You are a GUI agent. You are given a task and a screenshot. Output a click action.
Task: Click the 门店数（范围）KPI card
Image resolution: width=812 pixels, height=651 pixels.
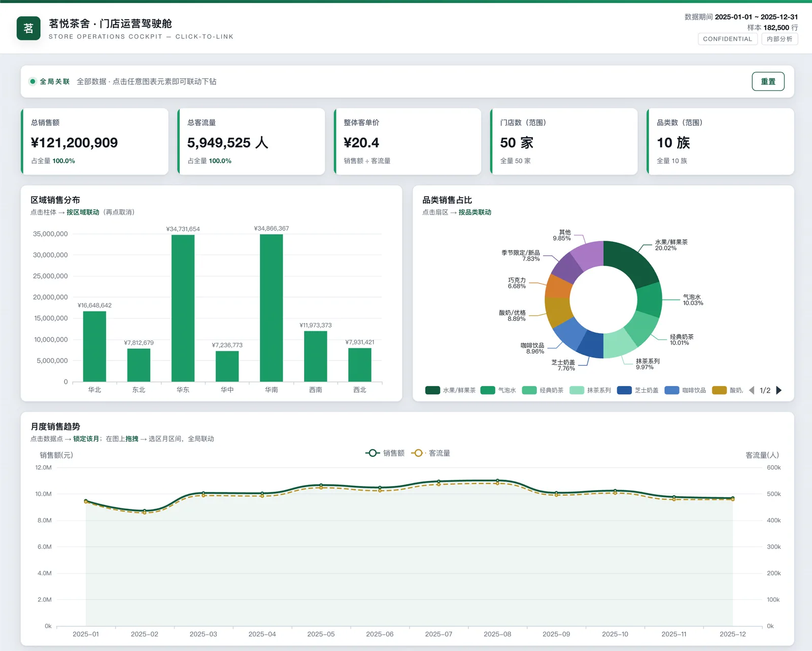564,141
